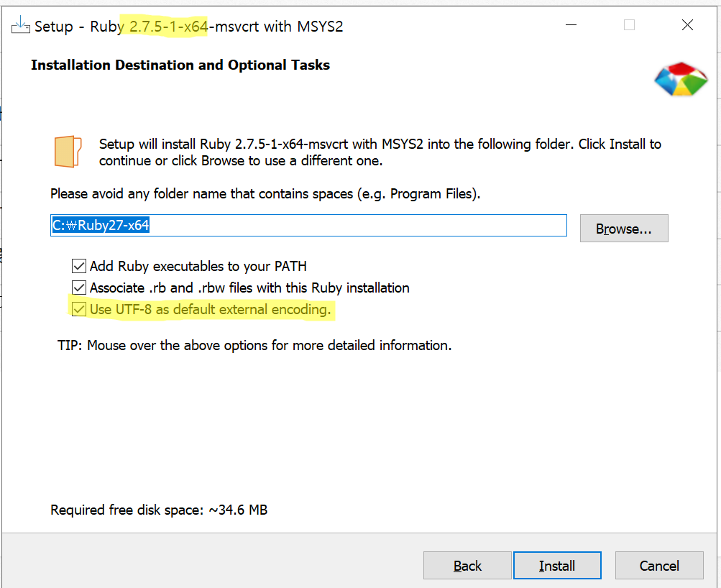Click the Setup installer icon in title bar
721x588 pixels.
[20, 26]
